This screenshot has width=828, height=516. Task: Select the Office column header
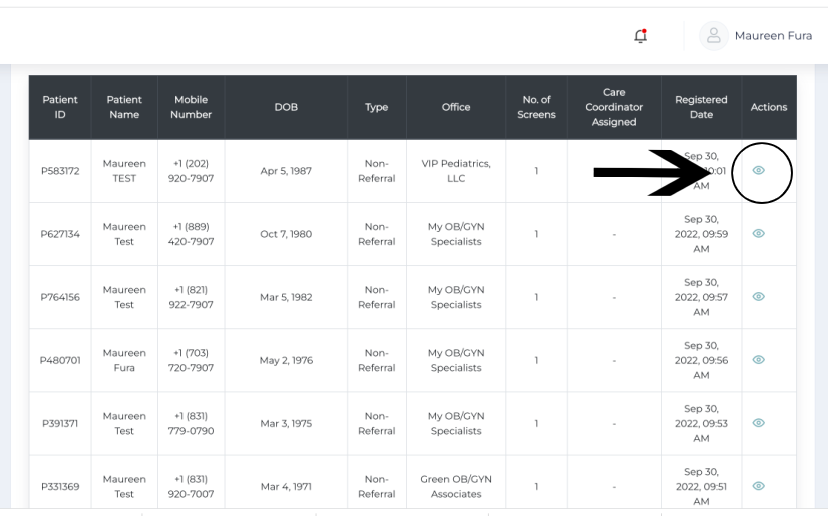[x=456, y=107]
